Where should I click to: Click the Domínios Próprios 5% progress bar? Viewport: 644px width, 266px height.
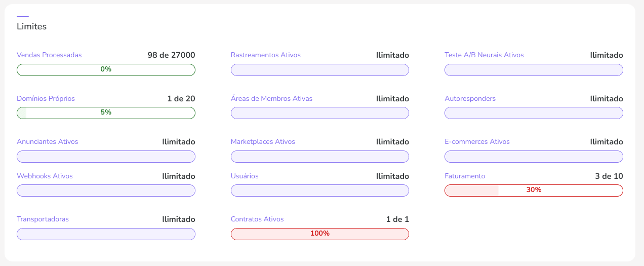coord(106,112)
